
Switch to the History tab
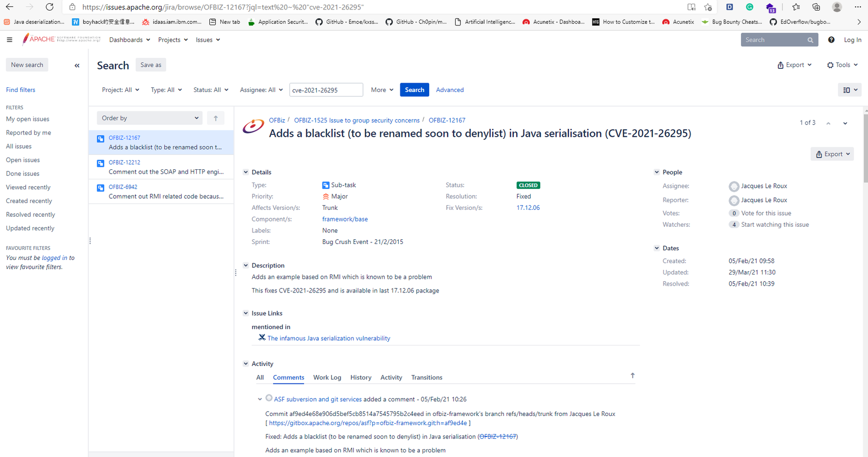360,378
